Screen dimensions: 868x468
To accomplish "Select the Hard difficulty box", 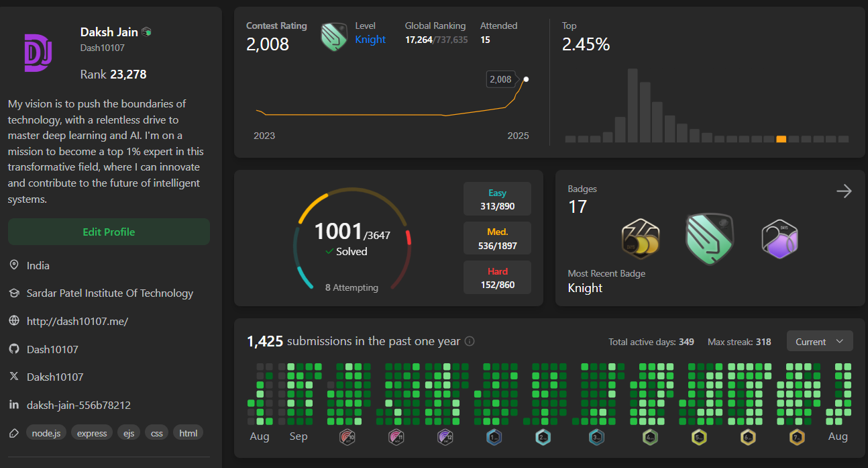I will (497, 278).
